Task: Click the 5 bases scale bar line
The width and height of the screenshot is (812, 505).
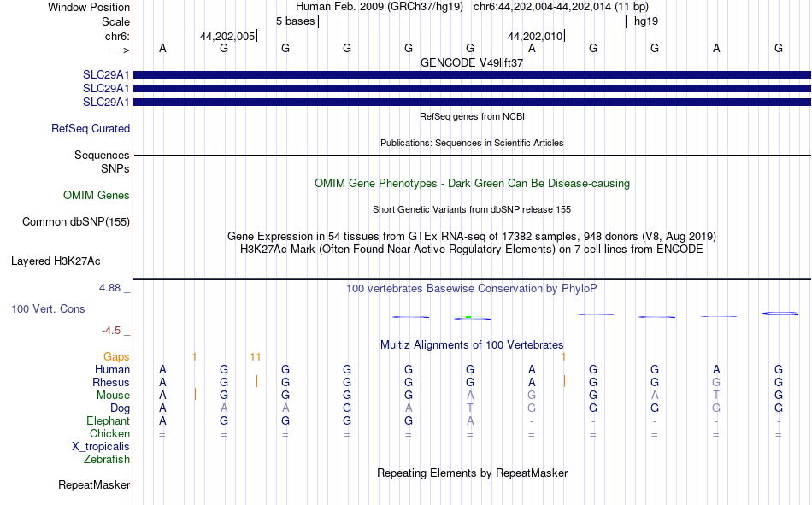Action: click(473, 21)
